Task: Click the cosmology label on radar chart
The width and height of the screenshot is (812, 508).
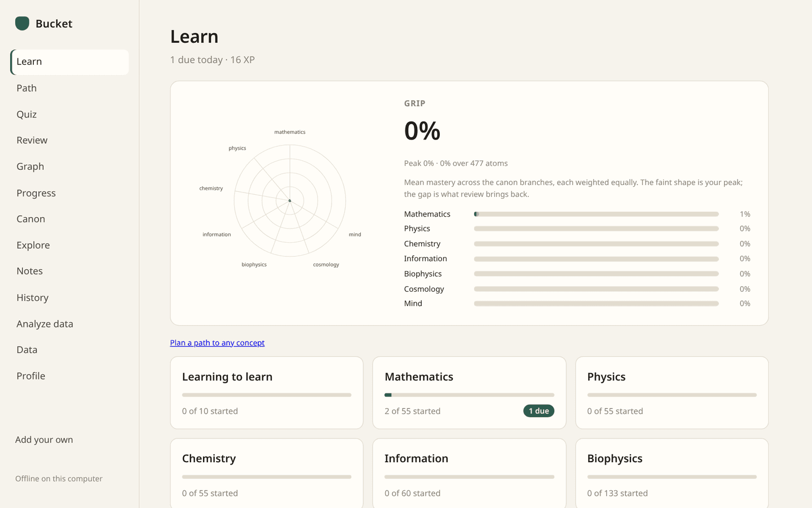Action: (326, 265)
